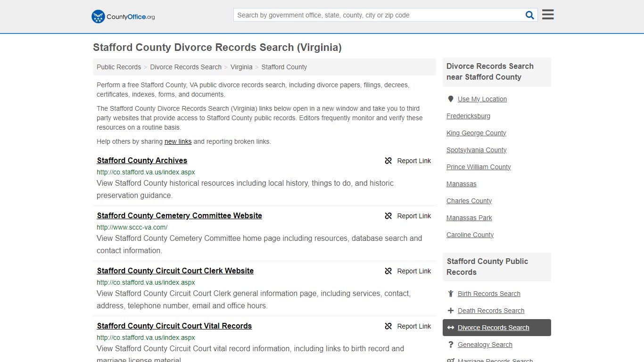Open Fredericksburg divorce records
The image size is (644, 362).
[x=468, y=116]
